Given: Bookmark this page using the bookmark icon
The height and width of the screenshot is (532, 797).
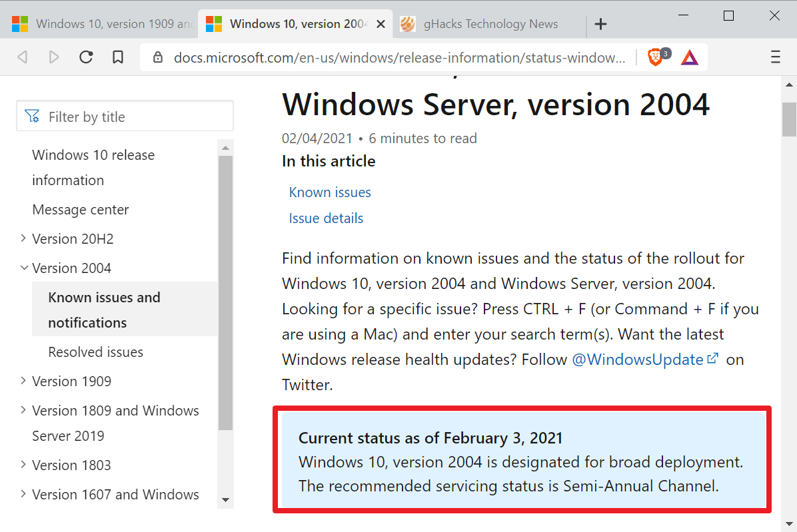Looking at the screenshot, I should coord(118,57).
